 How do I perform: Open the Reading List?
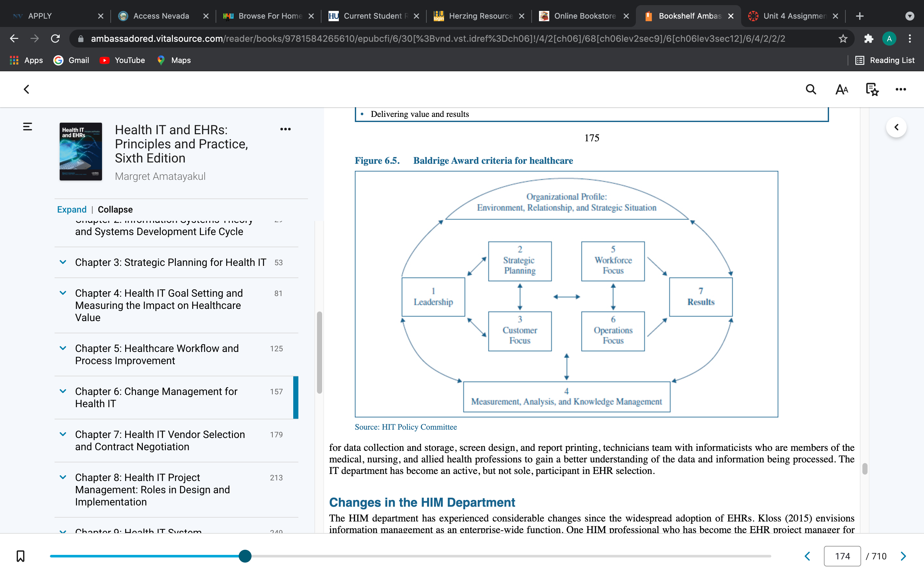click(x=885, y=60)
